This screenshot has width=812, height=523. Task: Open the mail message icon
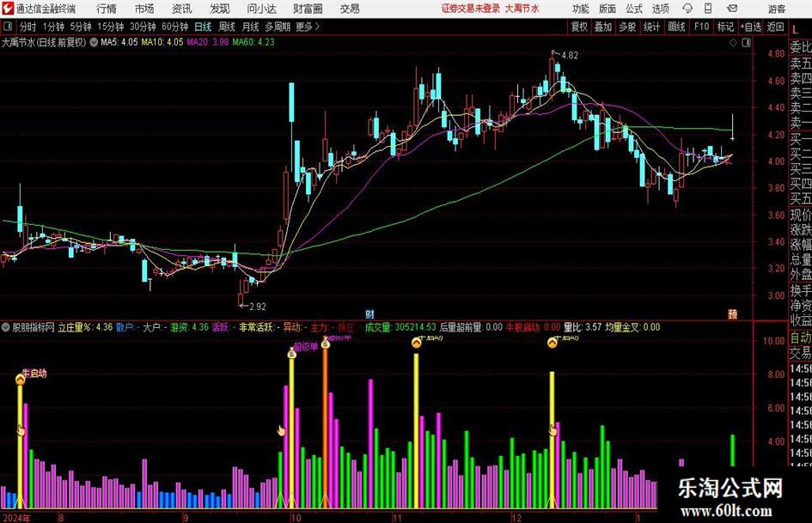point(732,9)
